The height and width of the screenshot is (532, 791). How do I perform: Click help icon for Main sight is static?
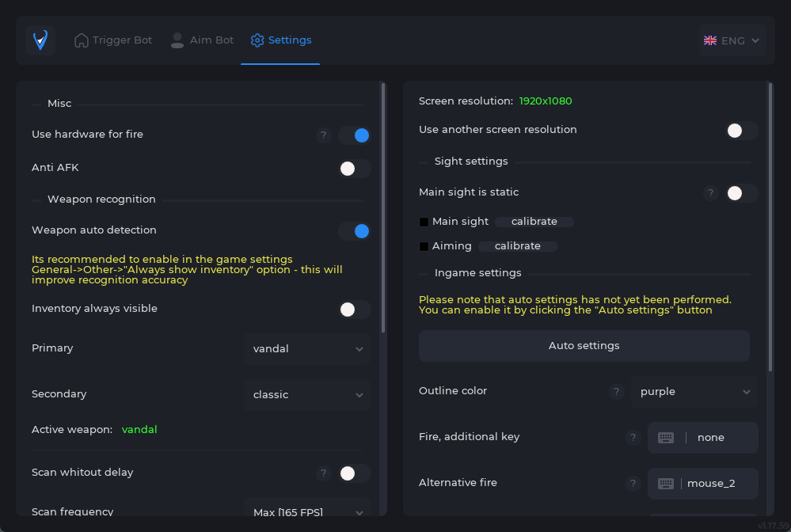click(x=711, y=193)
